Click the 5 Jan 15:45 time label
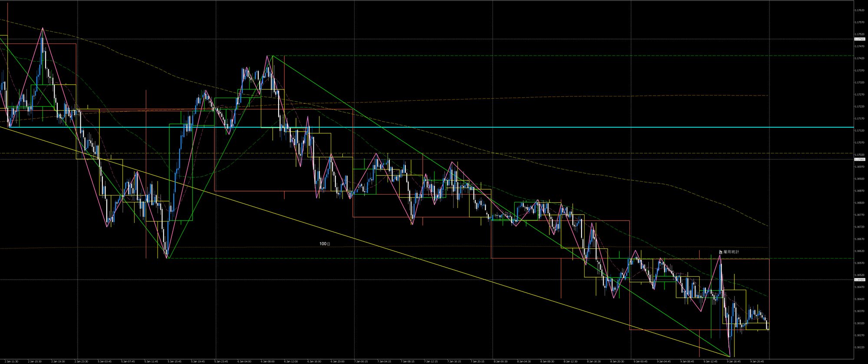 click(175, 361)
